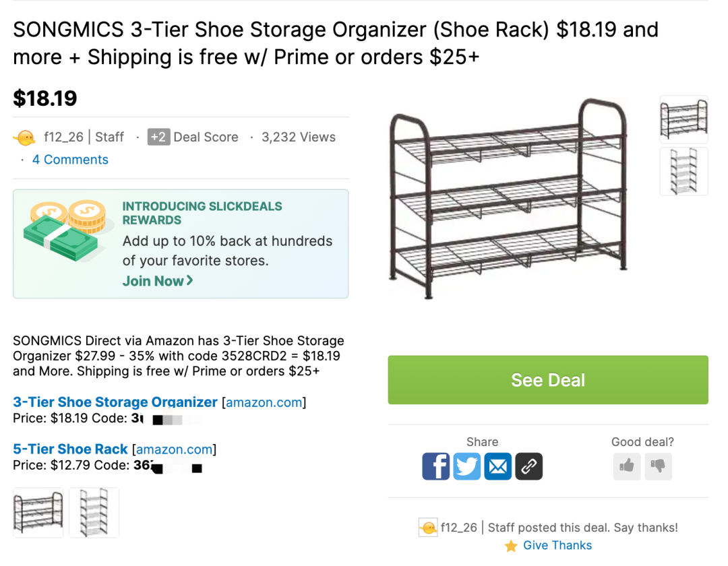Click the star icon beside Give Thanks

tap(511, 546)
